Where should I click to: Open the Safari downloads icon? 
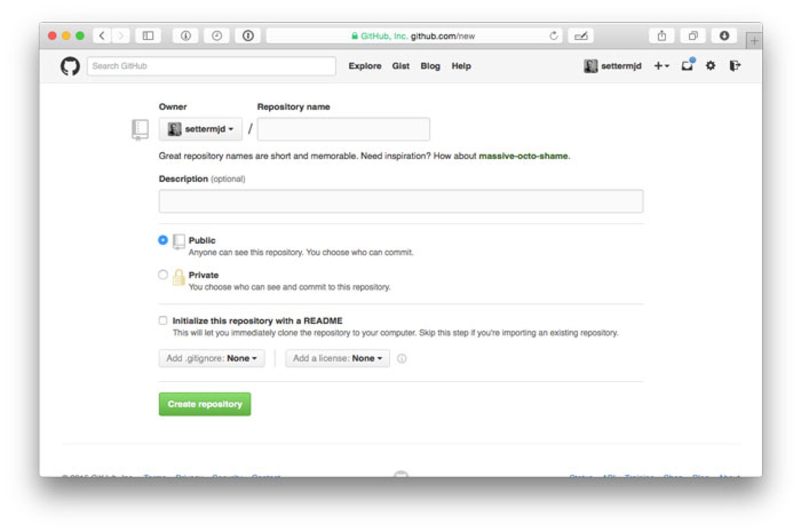(x=724, y=36)
